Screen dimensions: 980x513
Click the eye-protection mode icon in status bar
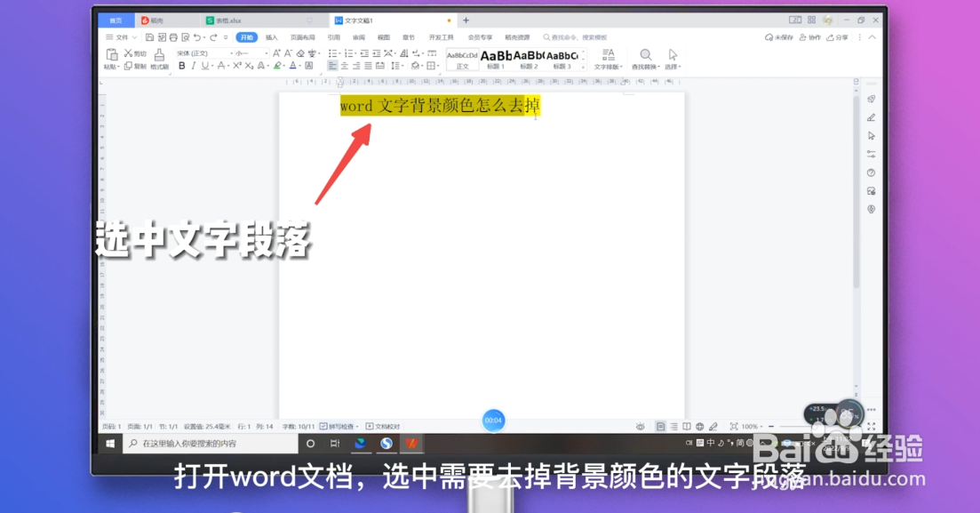tap(640, 427)
